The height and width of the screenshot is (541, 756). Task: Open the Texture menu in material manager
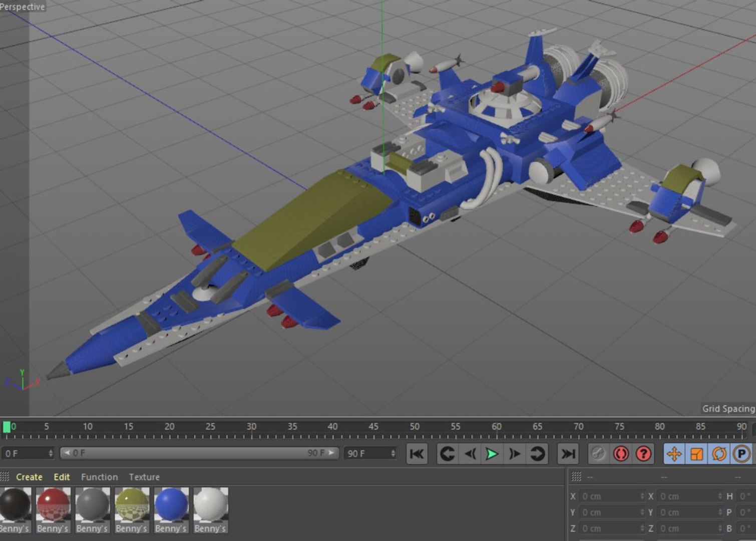(x=144, y=477)
